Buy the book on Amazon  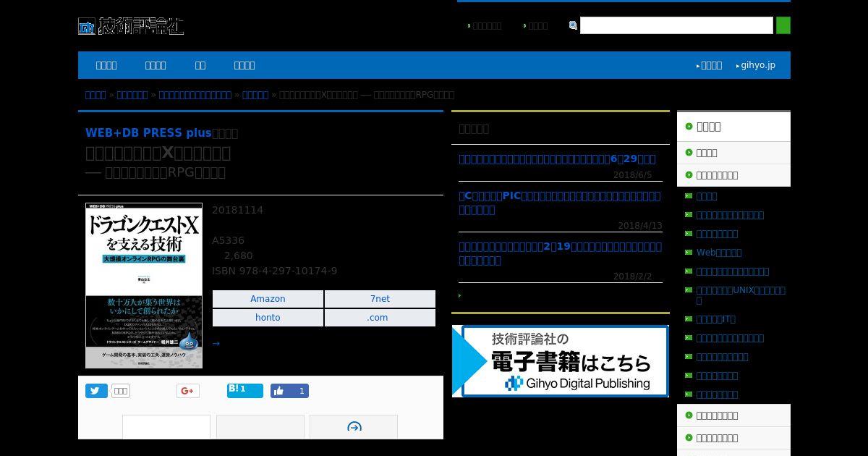coord(268,299)
